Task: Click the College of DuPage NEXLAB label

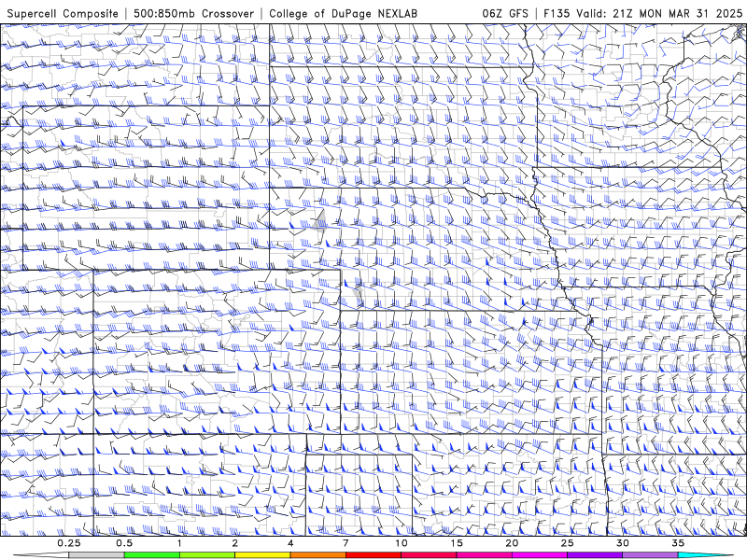Action: 343,13
